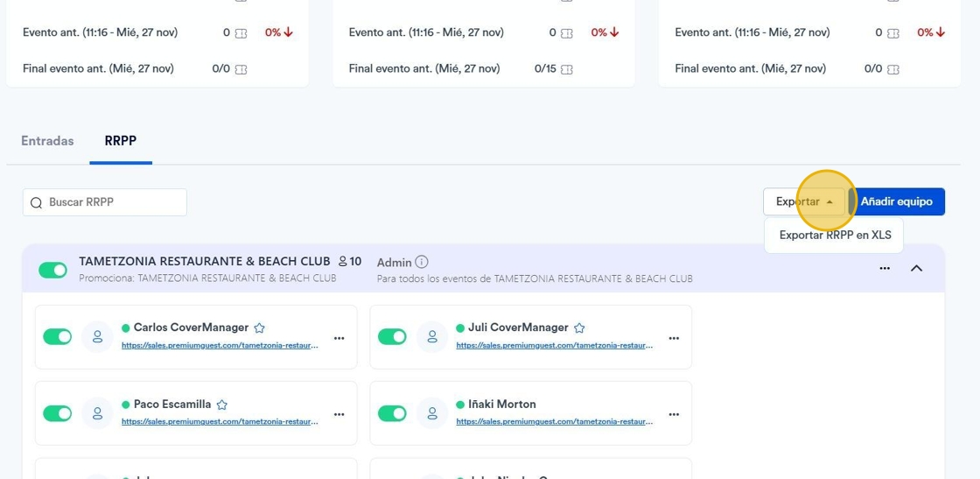980x479 pixels.
Task: Click green status dot beside Juli CoverManager
Action: (x=460, y=328)
